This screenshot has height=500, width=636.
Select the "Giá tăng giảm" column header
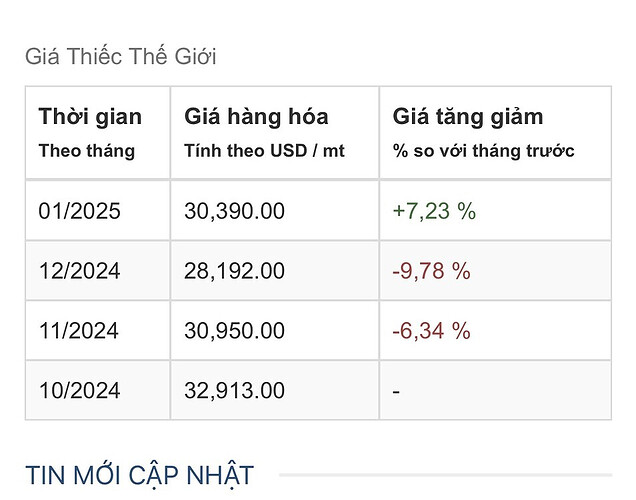[x=468, y=116]
